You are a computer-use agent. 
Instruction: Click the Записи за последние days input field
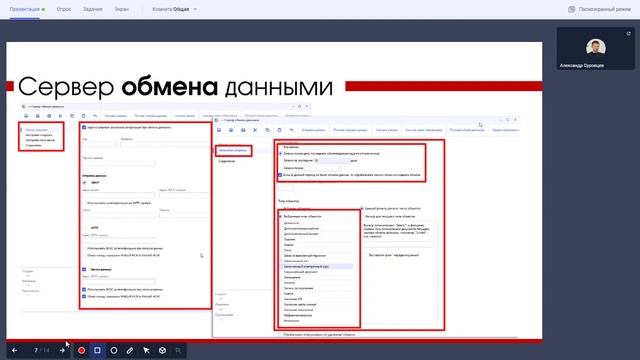pos(331,160)
